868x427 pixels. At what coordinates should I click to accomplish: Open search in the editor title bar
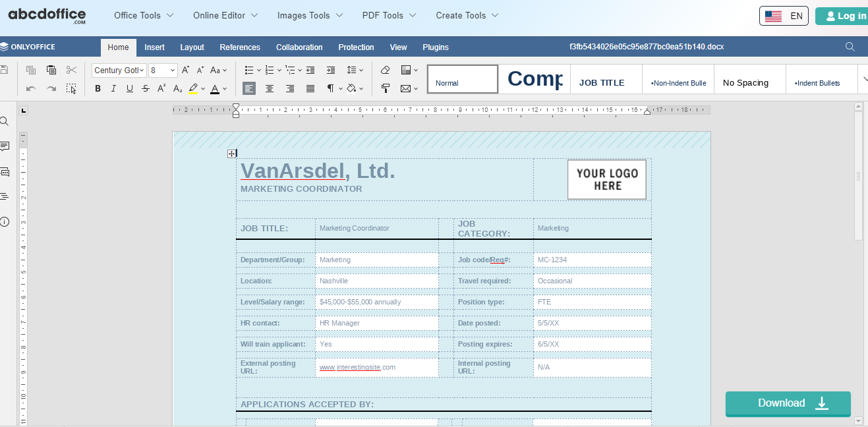(x=850, y=47)
